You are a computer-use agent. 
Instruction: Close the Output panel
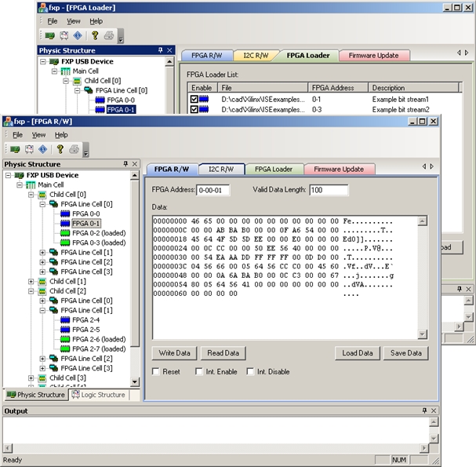point(435,410)
